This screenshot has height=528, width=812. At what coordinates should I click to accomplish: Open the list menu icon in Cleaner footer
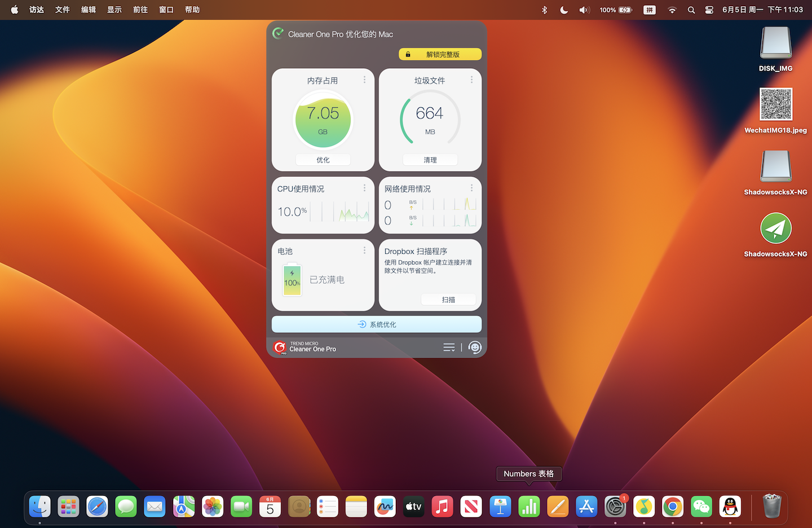[x=449, y=347]
